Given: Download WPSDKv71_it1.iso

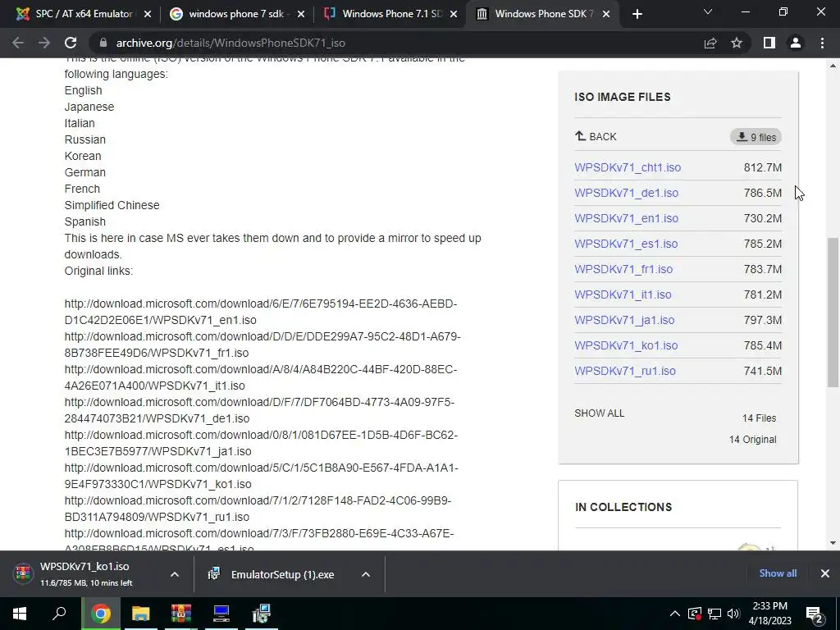Looking at the screenshot, I should point(623,294).
